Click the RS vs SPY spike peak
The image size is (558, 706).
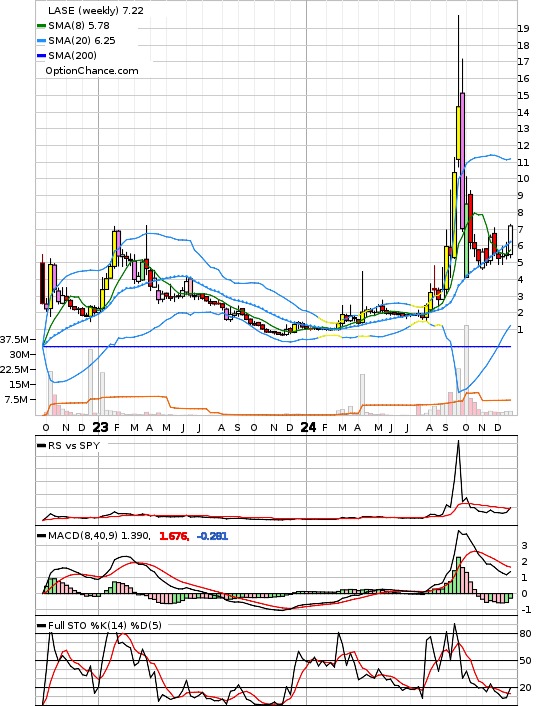click(x=458, y=441)
